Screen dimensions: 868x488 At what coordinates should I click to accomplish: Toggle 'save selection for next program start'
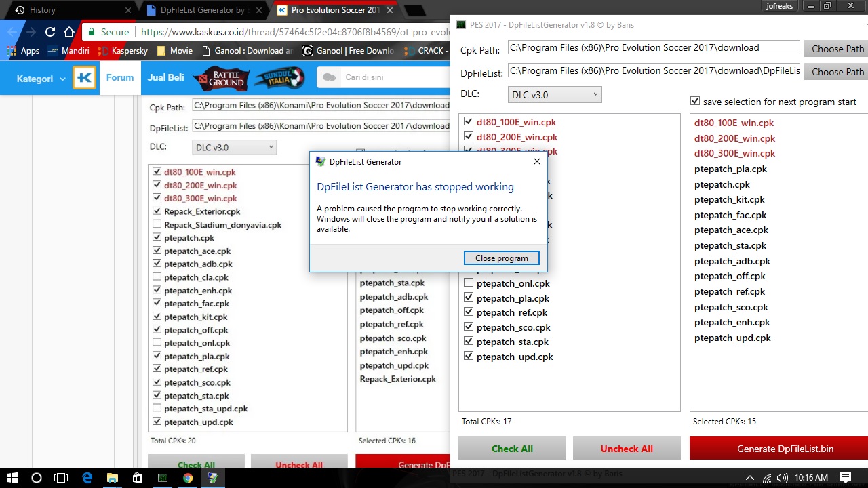coord(694,101)
